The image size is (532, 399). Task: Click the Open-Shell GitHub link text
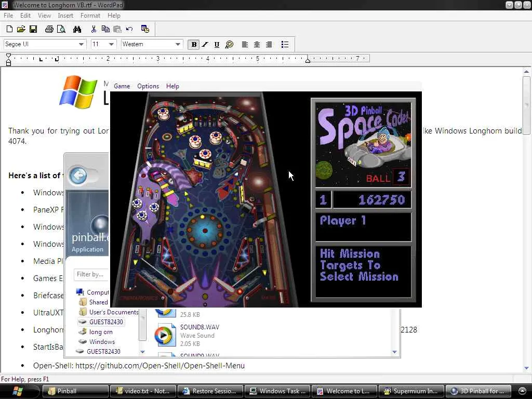(x=160, y=366)
